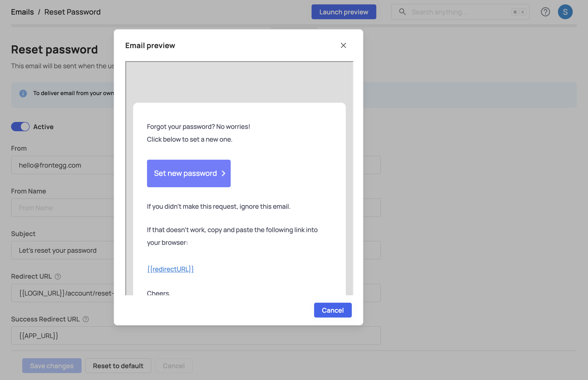Click the breadcrumb Emails navigation icon
Image resolution: width=588 pixels, height=380 pixels.
pos(22,12)
